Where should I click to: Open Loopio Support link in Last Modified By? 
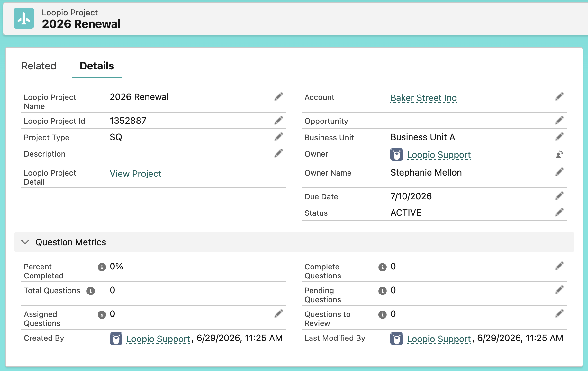[x=439, y=339]
